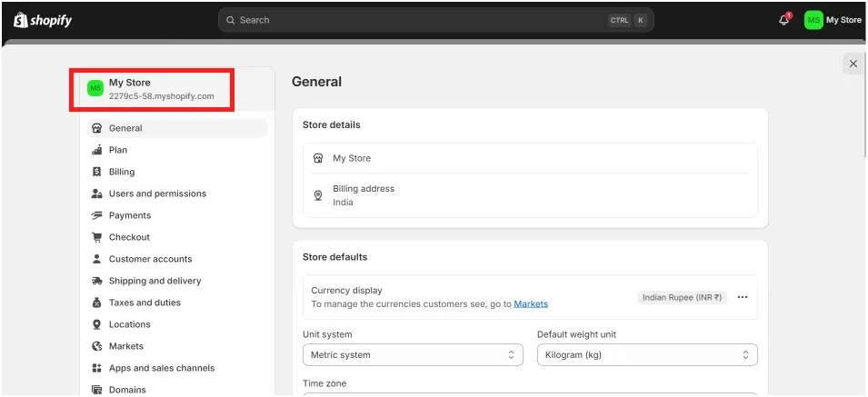
Task: Select Locations in settings sidebar
Action: click(x=177, y=324)
